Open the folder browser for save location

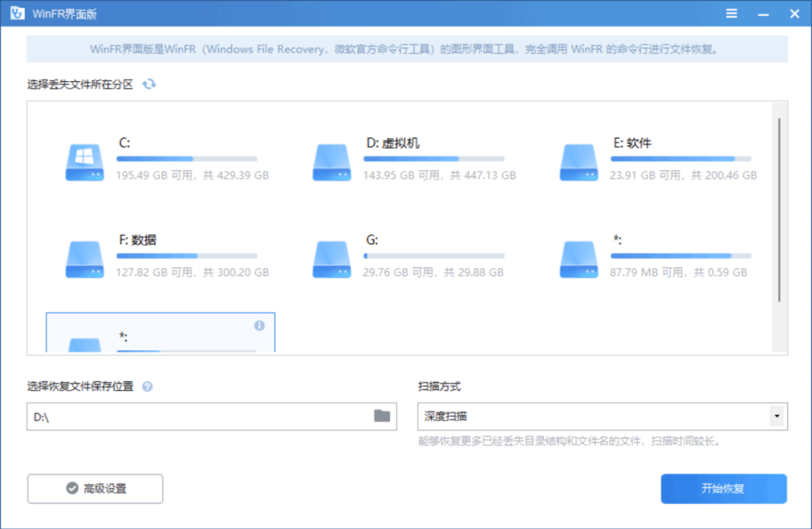(x=382, y=416)
